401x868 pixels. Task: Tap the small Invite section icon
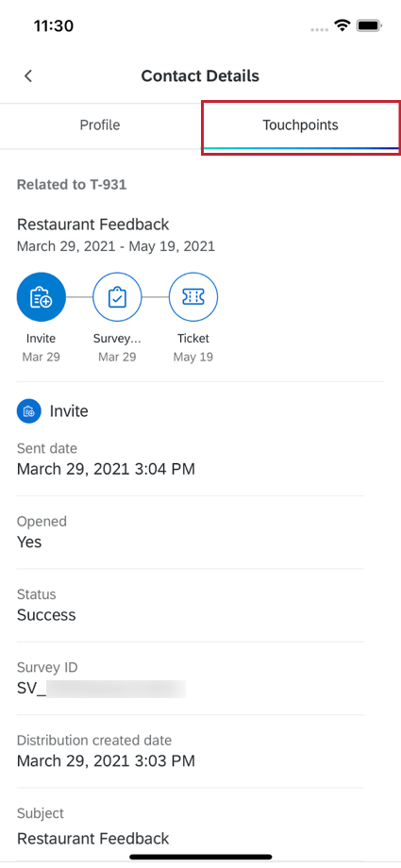(29, 411)
